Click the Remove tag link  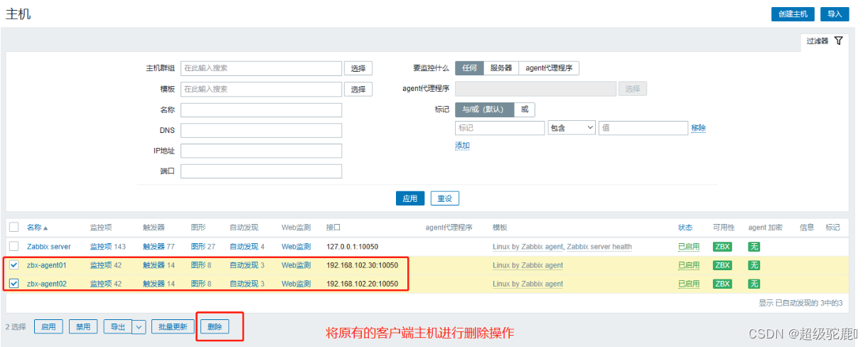(698, 128)
